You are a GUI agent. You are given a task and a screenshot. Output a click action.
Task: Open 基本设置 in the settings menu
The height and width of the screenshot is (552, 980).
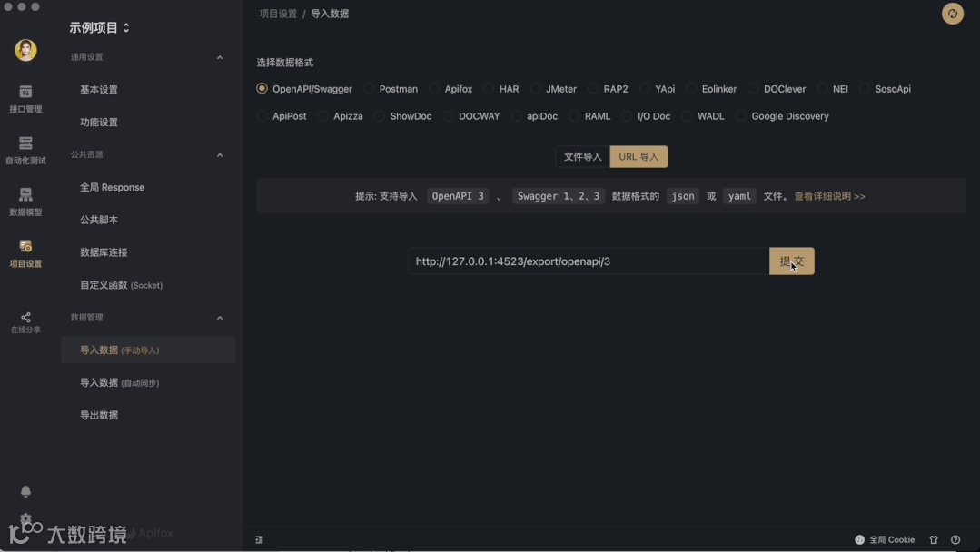pyautogui.click(x=148, y=90)
